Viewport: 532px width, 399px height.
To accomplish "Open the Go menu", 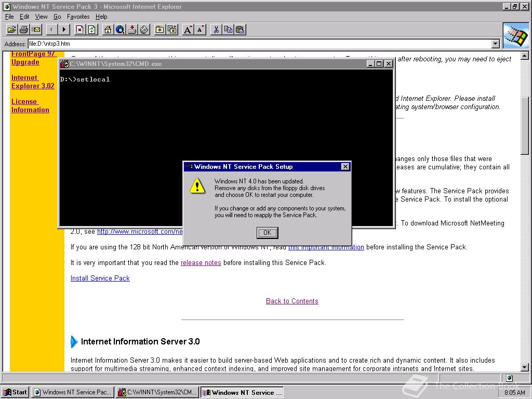I will [57, 17].
